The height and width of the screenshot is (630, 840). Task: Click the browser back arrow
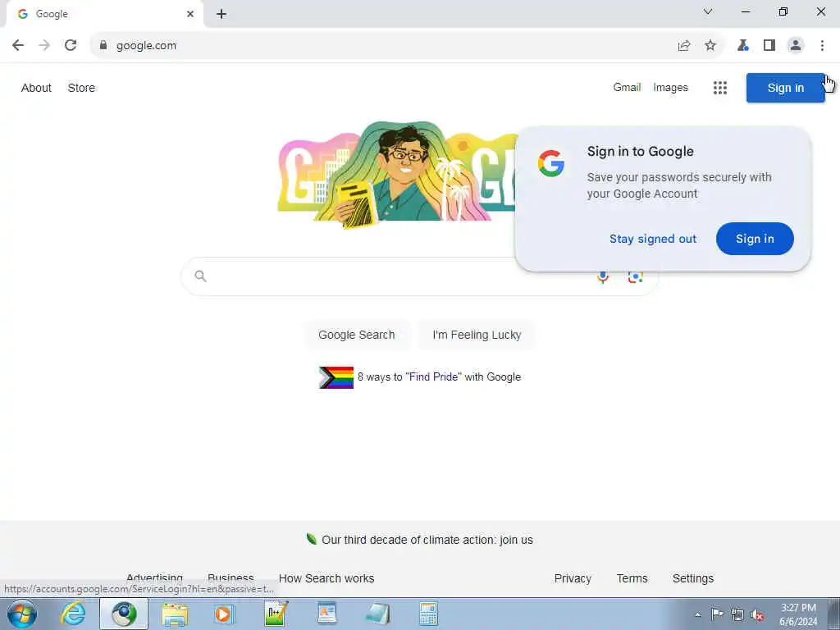coord(18,46)
